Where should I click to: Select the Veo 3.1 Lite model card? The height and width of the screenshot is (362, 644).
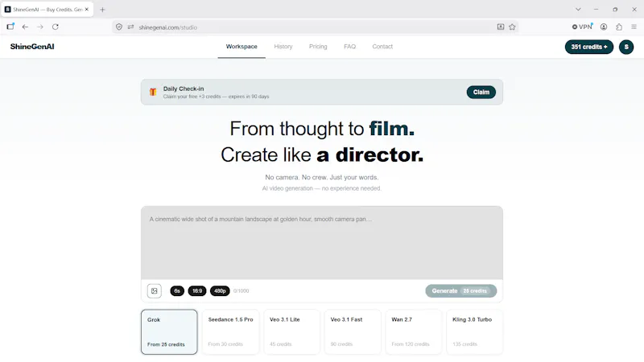[291, 331]
